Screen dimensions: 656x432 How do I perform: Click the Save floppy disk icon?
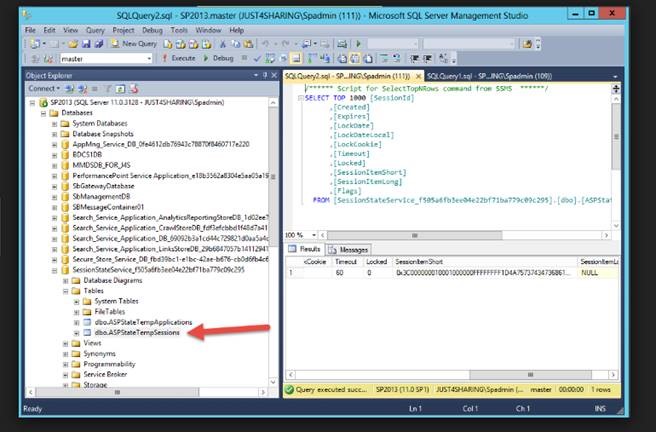86,44
